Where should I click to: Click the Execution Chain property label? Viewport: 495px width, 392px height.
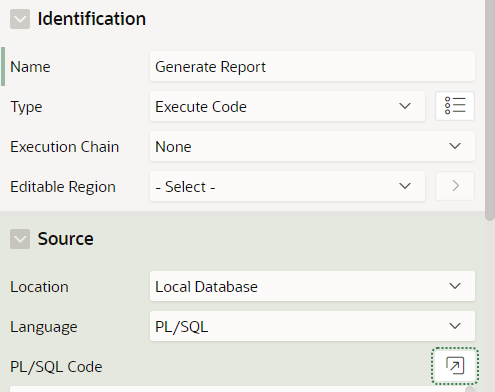(65, 147)
